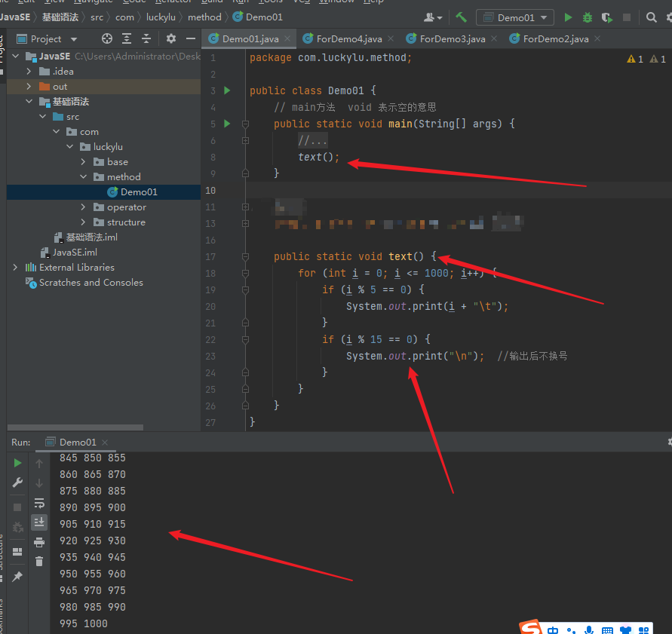
Task: Toggle scroll to end in Run console
Action: click(x=39, y=522)
